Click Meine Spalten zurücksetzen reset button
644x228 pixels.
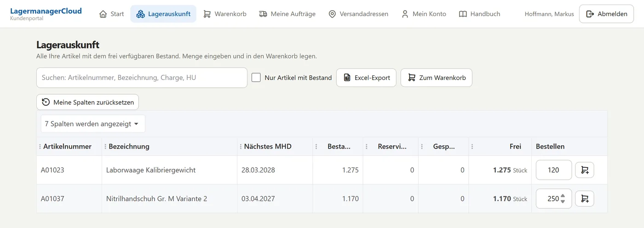click(87, 102)
